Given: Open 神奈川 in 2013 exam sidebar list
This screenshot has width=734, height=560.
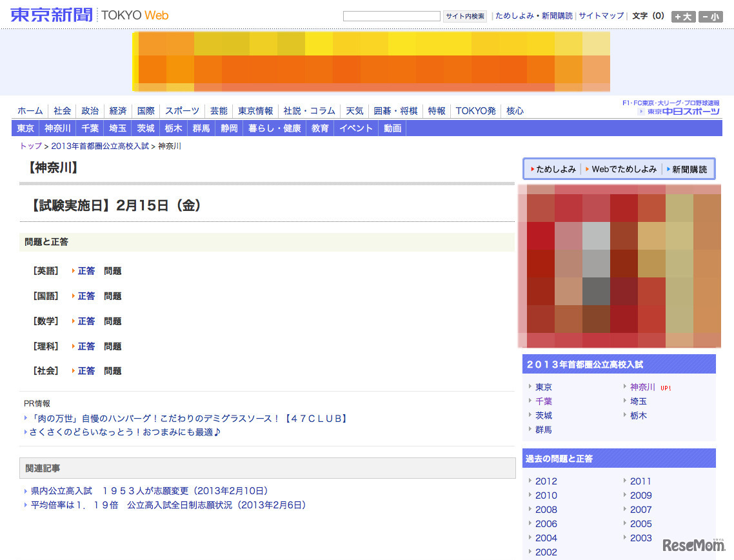Looking at the screenshot, I should [642, 387].
